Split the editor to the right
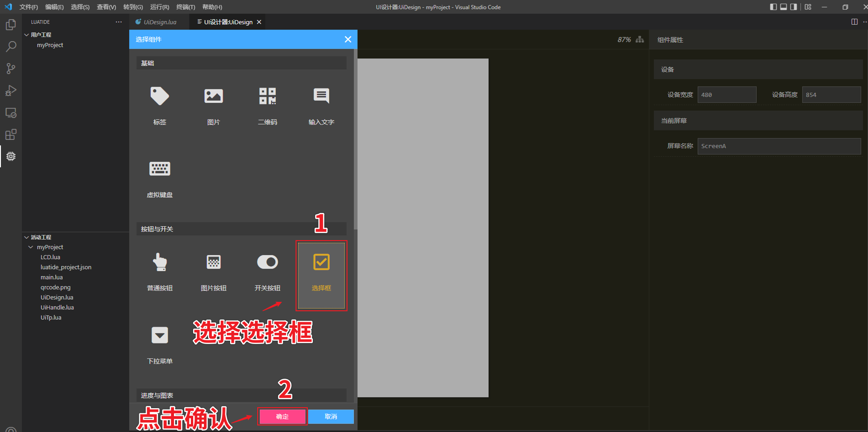The height and width of the screenshot is (432, 868). tap(854, 22)
